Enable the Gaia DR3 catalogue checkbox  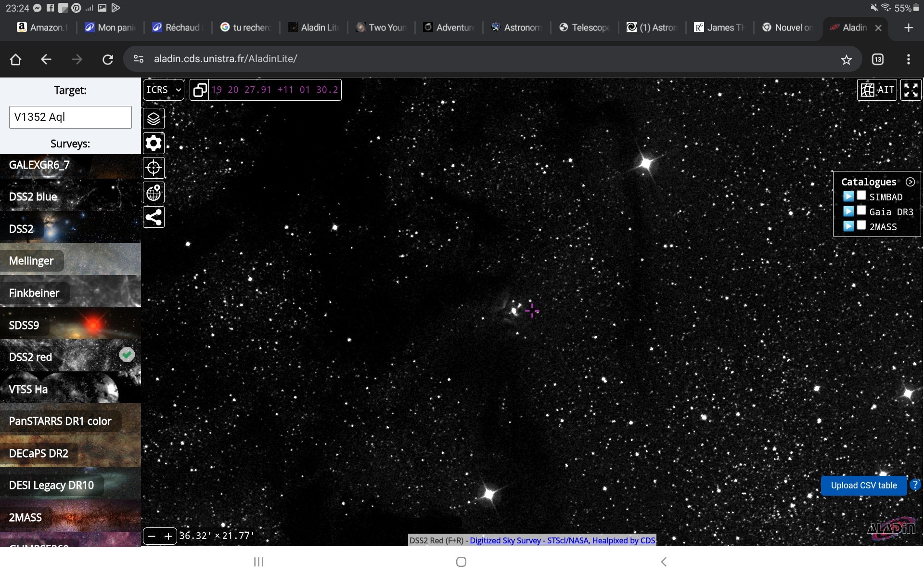click(861, 210)
